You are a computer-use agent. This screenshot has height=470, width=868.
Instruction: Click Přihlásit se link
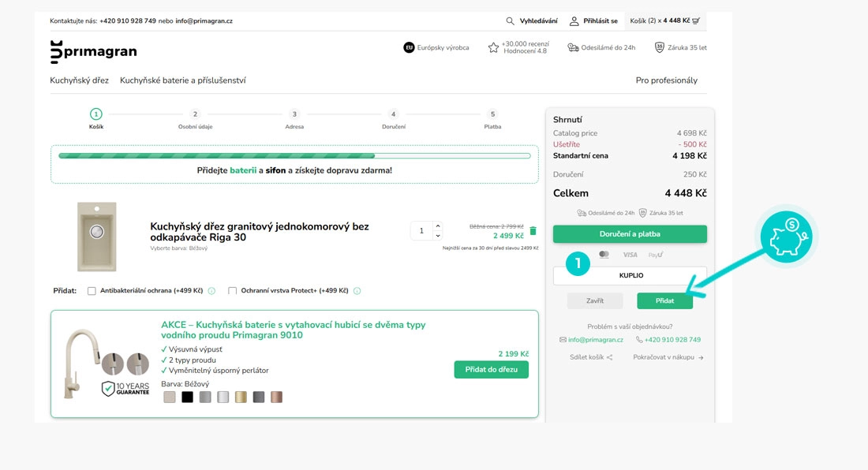coord(600,21)
